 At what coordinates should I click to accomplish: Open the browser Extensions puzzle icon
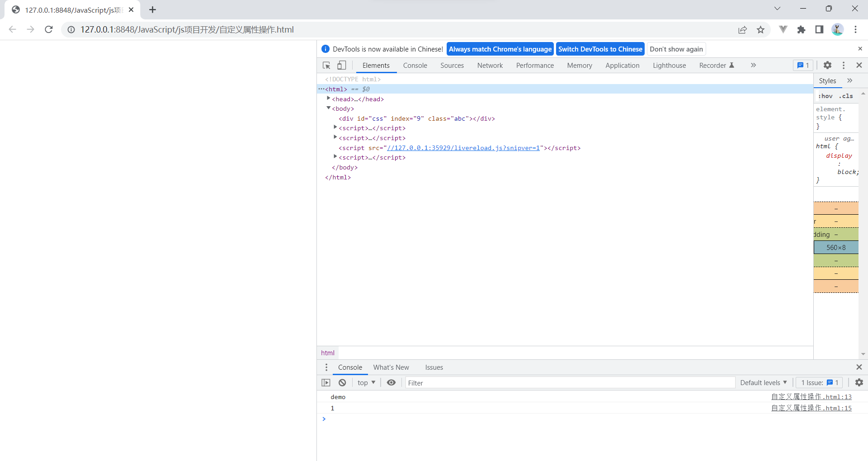coord(802,29)
